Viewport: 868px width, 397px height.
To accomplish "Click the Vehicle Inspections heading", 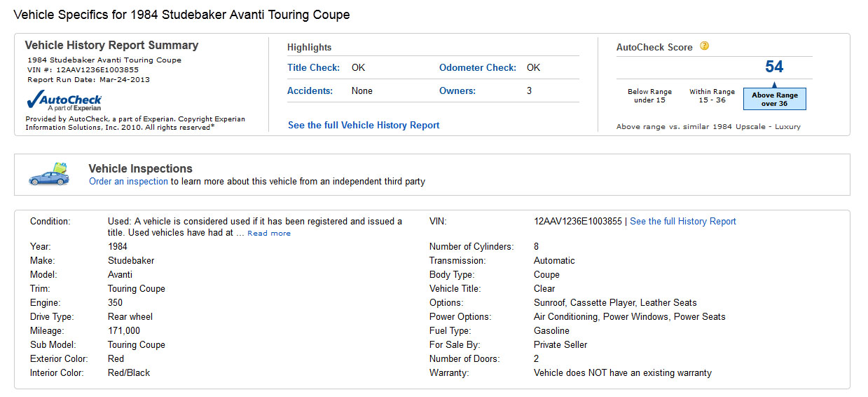I will coord(140,168).
